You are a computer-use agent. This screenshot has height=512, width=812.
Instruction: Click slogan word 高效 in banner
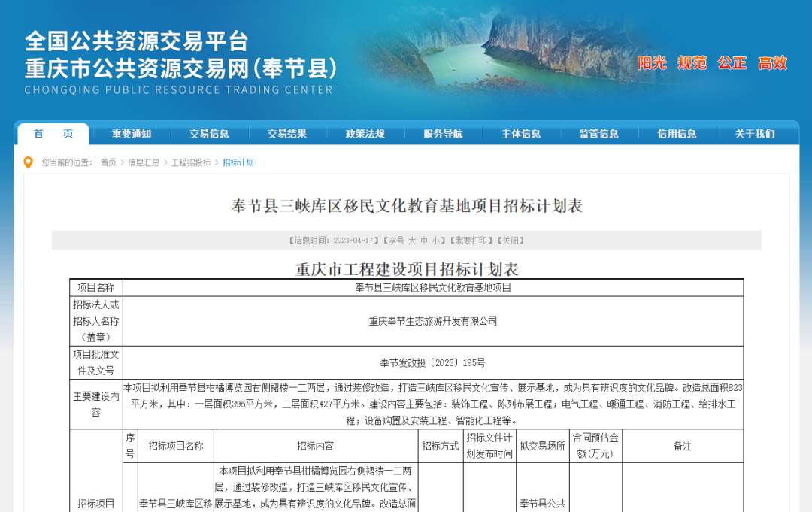[773, 63]
